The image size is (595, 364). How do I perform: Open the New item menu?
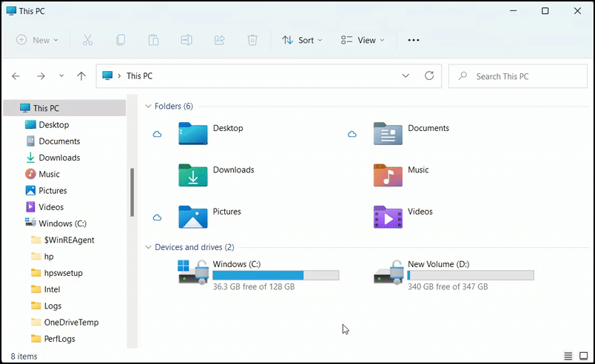click(37, 40)
